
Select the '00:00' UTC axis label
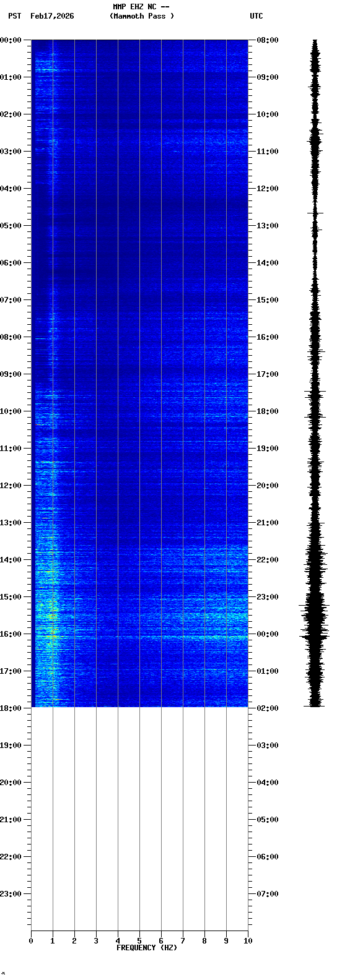point(268,634)
